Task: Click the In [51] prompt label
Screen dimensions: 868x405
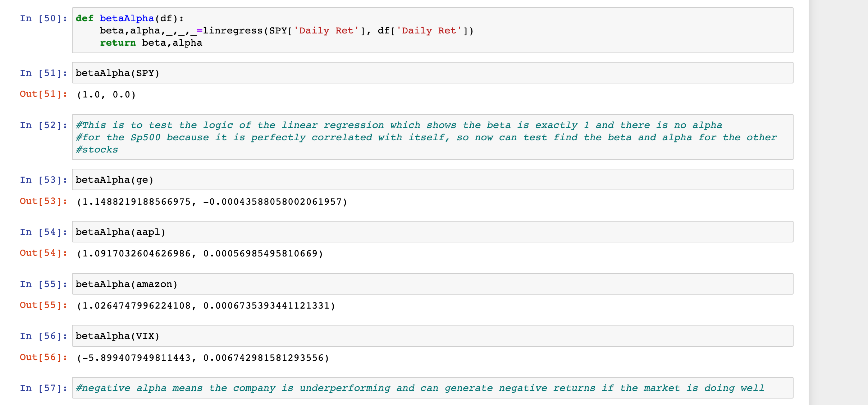Action: click(43, 73)
